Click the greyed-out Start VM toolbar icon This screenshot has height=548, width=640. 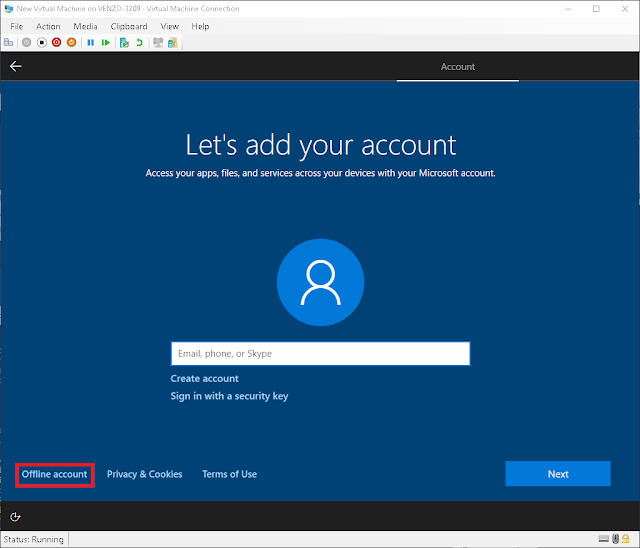coord(27,42)
